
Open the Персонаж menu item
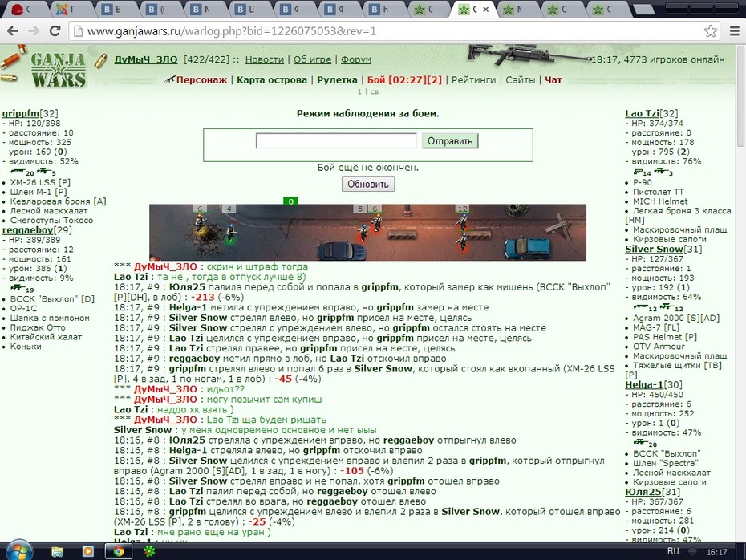(x=201, y=80)
